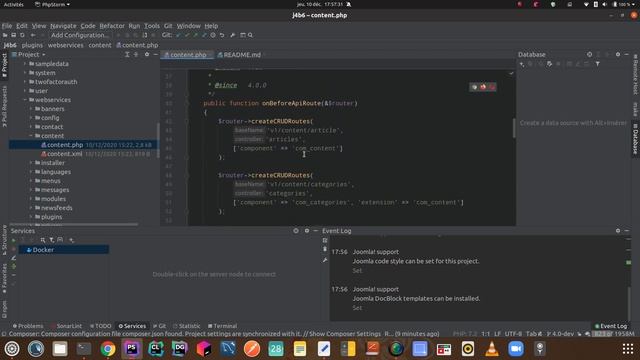Click plugins in breadcrumb path
Viewport: 640px width, 360px height.
32,45
